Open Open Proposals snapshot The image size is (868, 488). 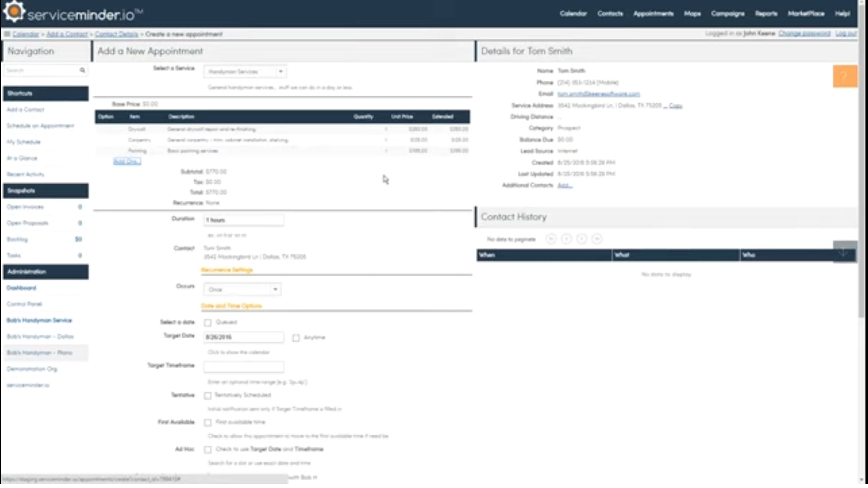coord(27,223)
